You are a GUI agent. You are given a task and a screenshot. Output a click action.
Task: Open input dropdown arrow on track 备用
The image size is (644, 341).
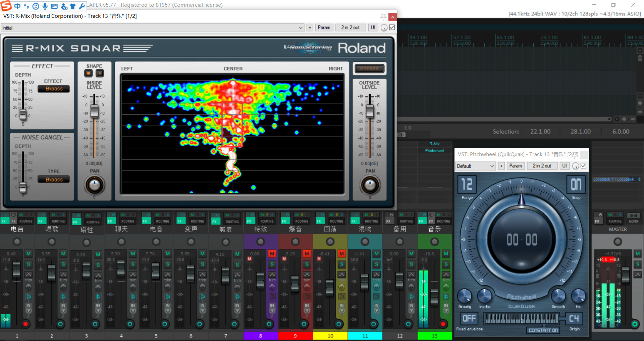(412, 311)
